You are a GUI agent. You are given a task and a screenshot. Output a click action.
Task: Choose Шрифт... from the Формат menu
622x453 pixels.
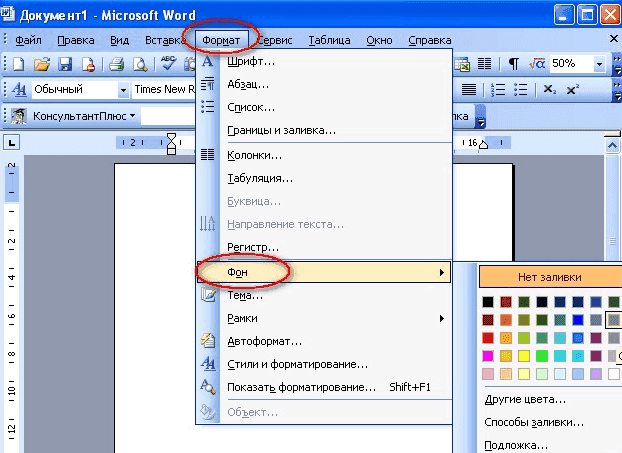(x=252, y=62)
